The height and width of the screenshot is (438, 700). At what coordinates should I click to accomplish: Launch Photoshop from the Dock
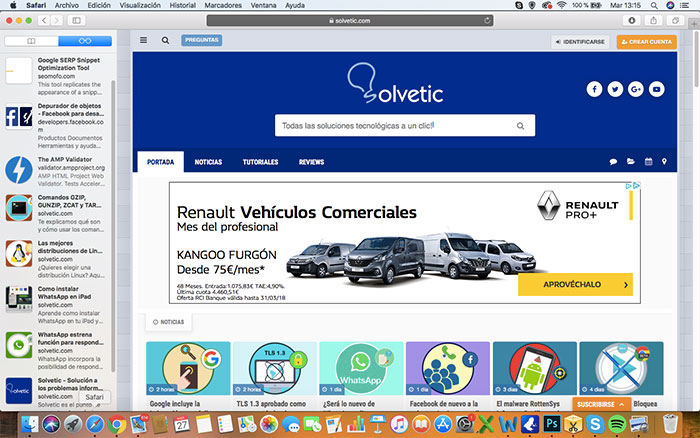tap(551, 424)
